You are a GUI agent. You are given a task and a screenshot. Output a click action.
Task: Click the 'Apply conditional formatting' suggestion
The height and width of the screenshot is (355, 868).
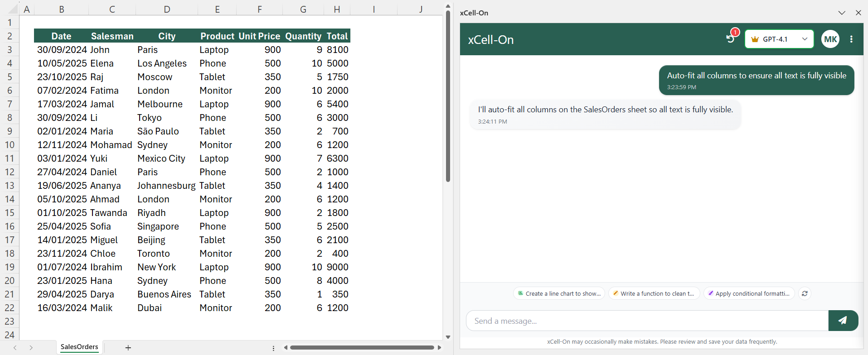749,293
